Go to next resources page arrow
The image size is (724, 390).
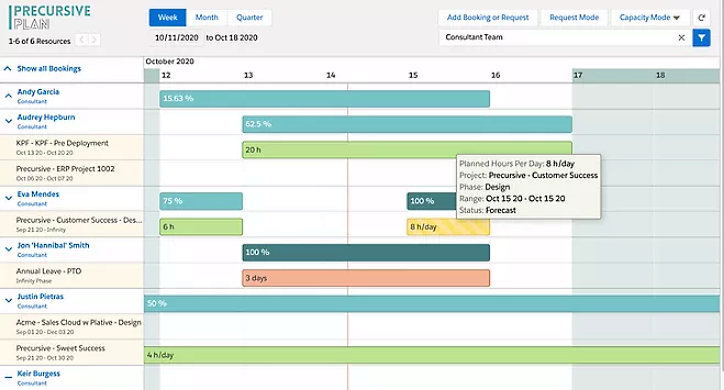(94, 40)
